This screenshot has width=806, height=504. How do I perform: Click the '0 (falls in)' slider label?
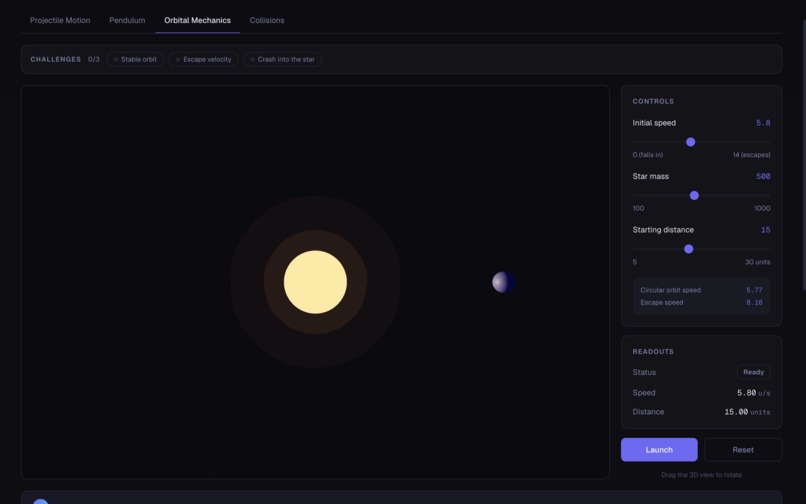[648, 155]
